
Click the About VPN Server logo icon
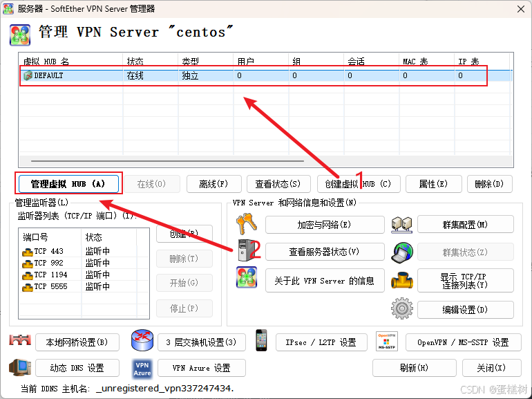tap(247, 277)
